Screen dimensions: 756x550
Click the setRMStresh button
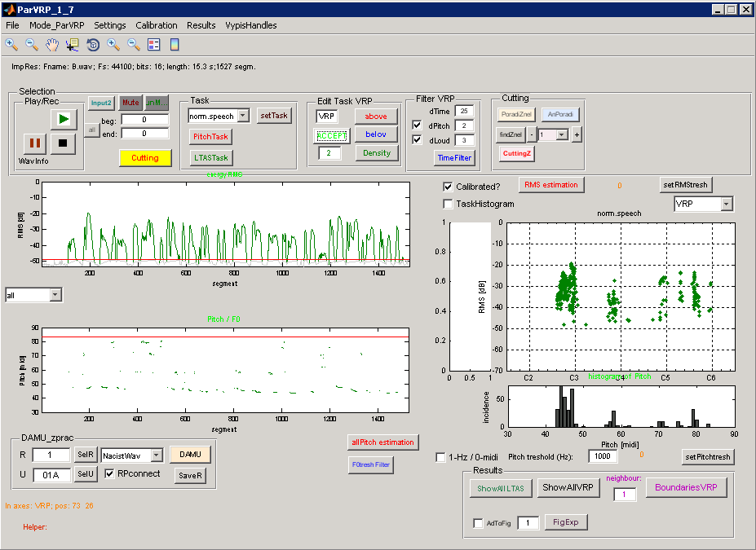click(685, 185)
